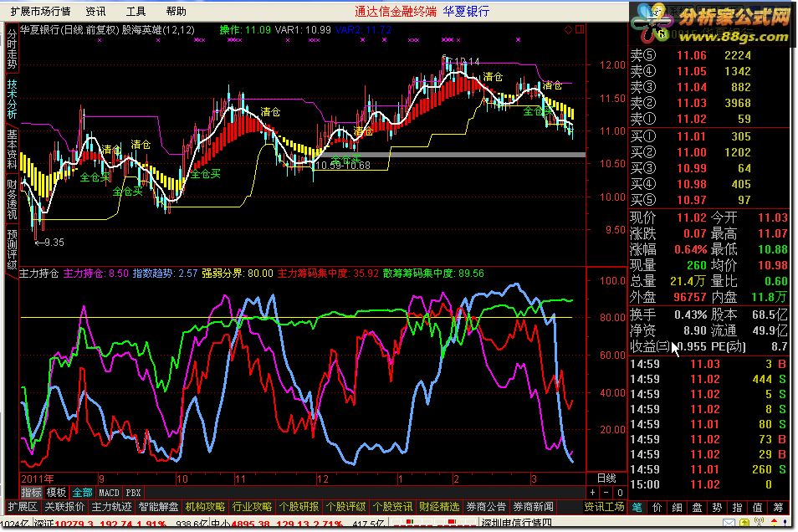Screen dimensions: 798x532
Task: Click the 华夏银行 stock name in title bar
Action: point(466,11)
